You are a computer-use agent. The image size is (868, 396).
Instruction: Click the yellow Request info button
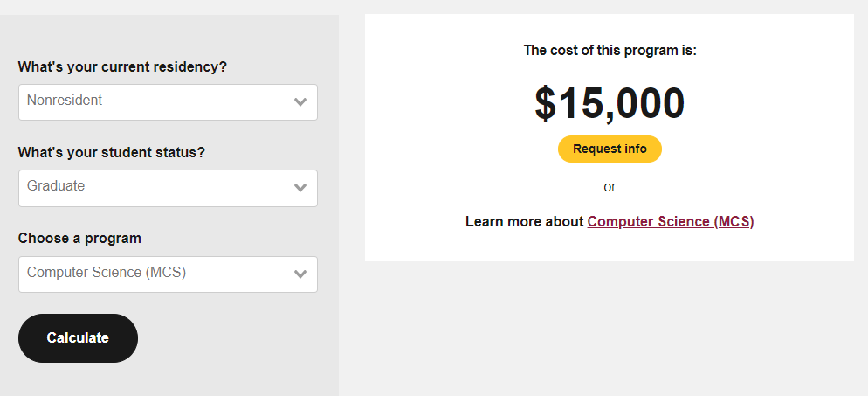610,149
